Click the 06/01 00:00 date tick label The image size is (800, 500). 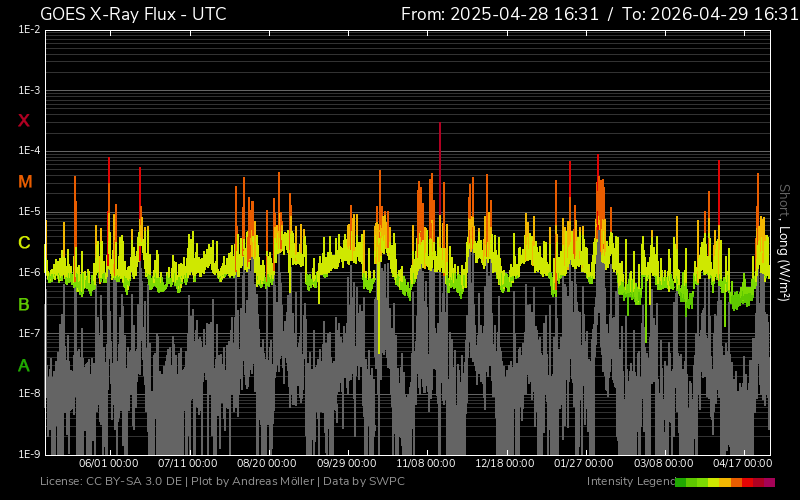click(108, 463)
